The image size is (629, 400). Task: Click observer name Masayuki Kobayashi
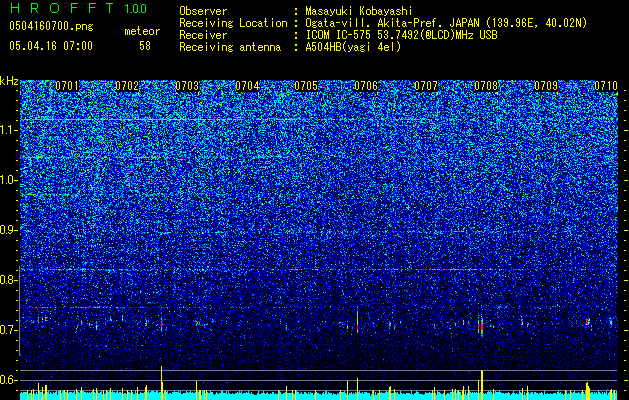[x=359, y=11]
